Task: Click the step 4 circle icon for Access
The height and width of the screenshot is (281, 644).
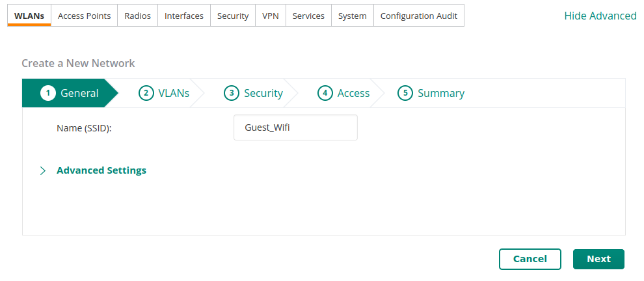Action: pyautogui.click(x=325, y=93)
